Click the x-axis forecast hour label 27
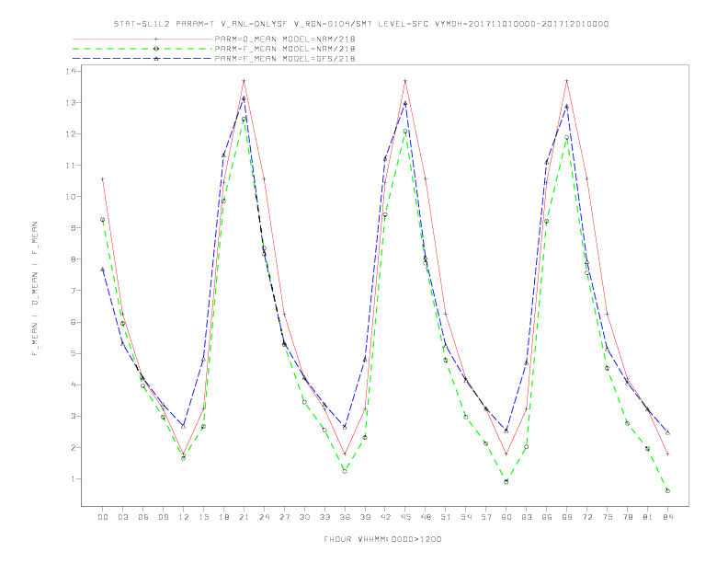The height and width of the screenshot is (563, 728). [x=284, y=517]
